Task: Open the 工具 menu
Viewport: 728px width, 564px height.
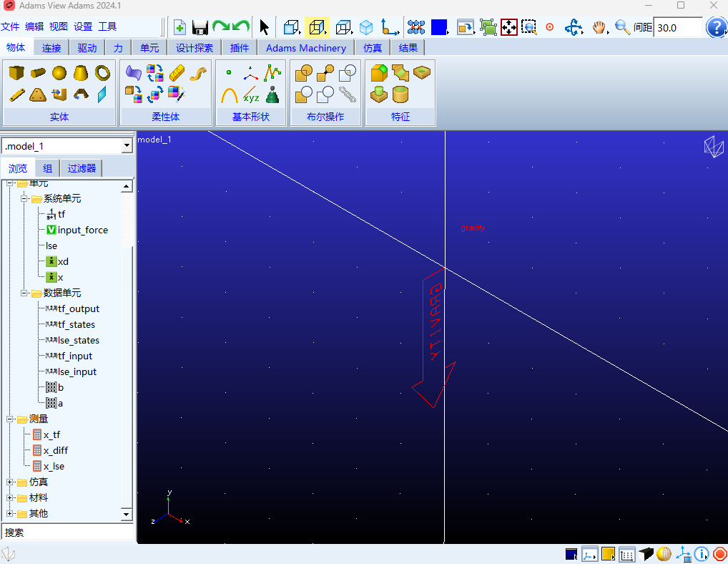Action: pos(107,26)
